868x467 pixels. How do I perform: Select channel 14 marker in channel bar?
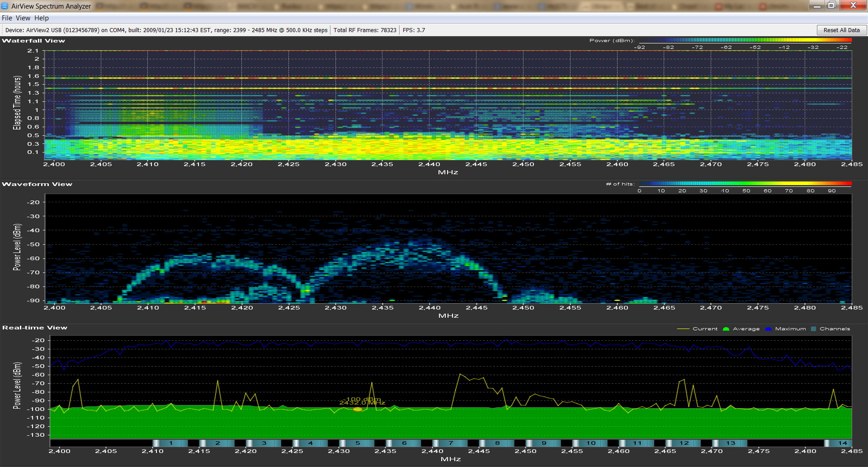842,443
